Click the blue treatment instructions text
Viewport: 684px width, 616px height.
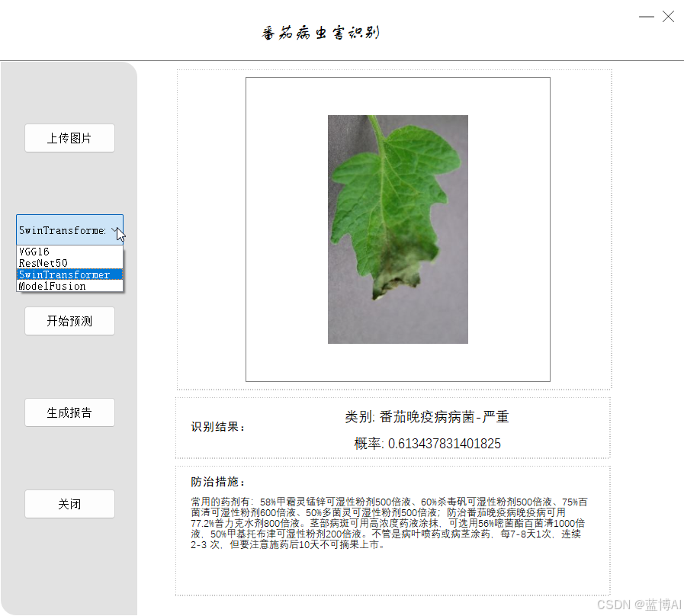coord(391,524)
